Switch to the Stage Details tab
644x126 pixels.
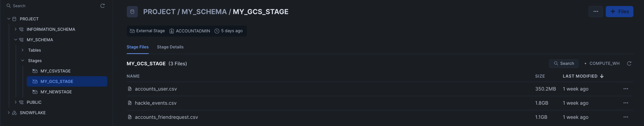click(x=170, y=47)
